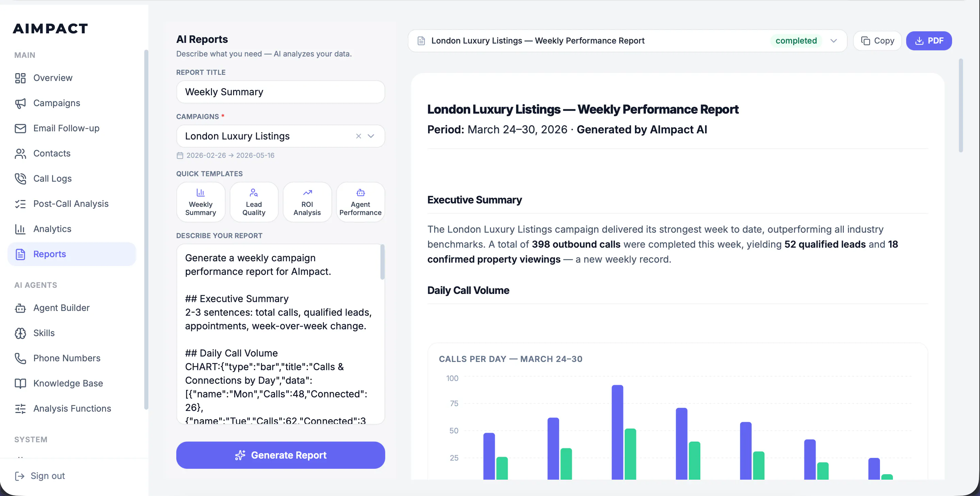Open Call Logs
980x496 pixels.
click(71, 178)
